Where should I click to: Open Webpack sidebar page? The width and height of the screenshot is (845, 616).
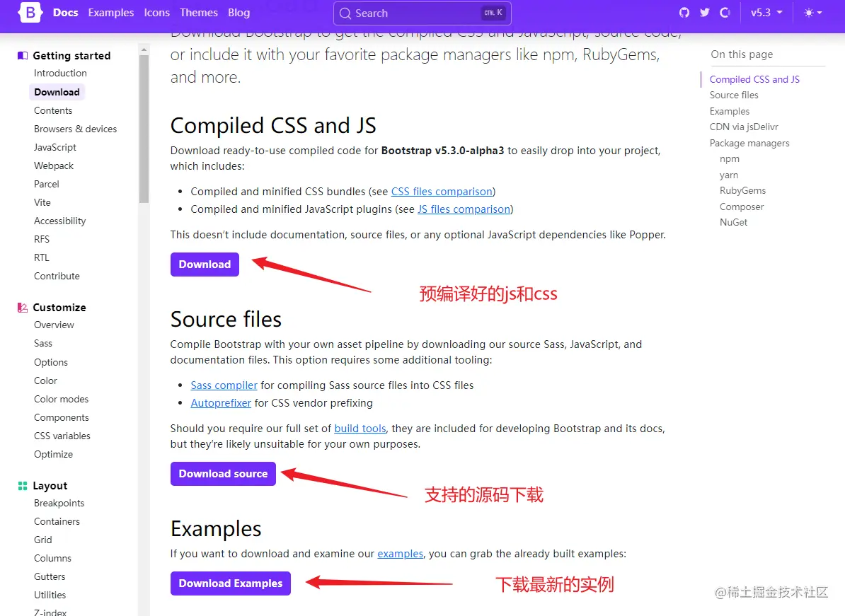[x=54, y=165]
